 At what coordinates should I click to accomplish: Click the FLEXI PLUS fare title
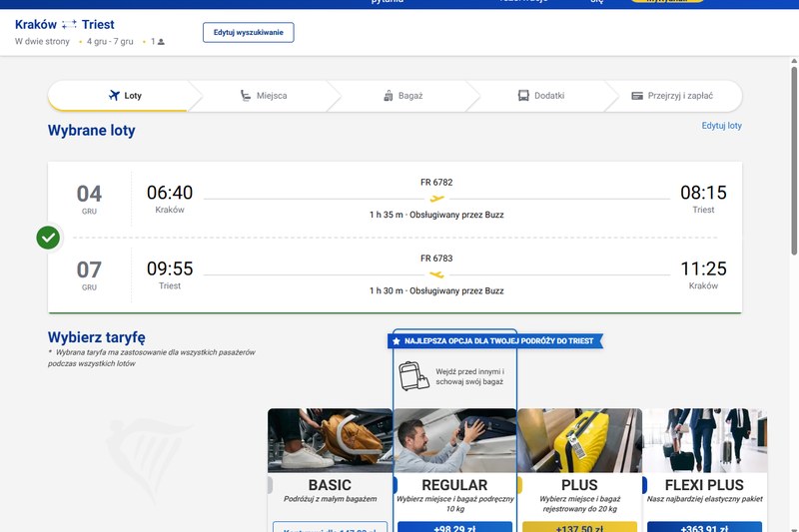pos(704,485)
